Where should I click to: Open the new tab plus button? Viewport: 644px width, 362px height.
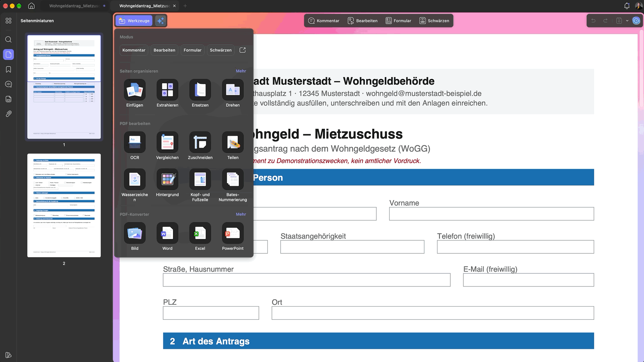pos(185,6)
